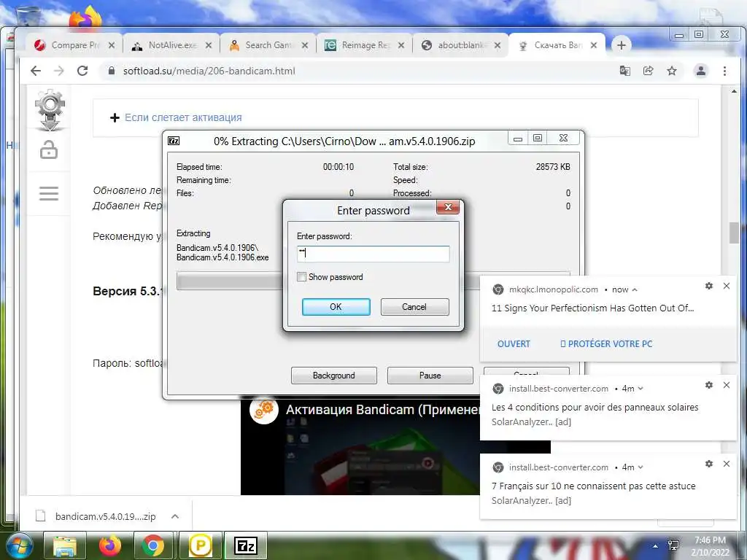Open a new browser tab
Viewport: 747px width, 560px height.
point(622,45)
